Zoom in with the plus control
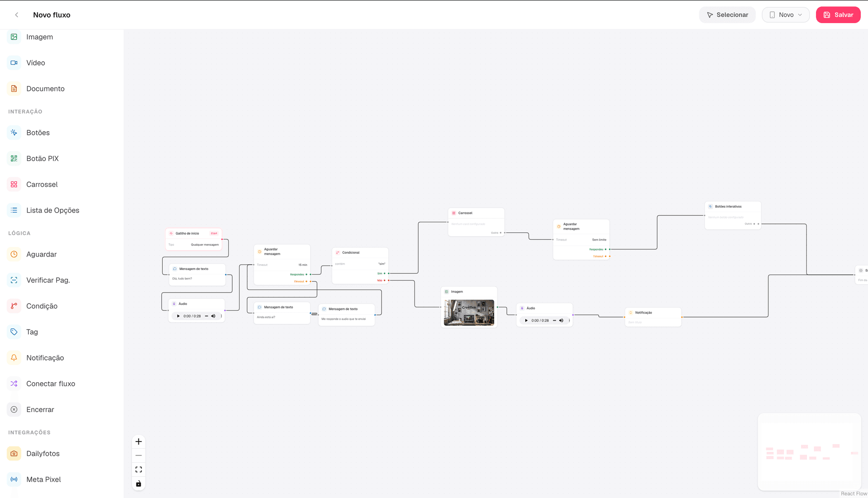 [139, 441]
